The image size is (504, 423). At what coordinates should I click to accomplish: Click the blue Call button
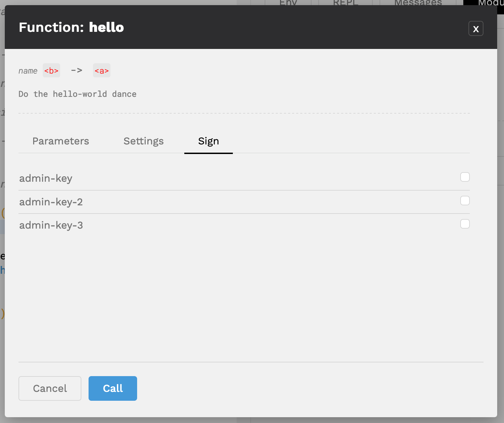coord(113,388)
